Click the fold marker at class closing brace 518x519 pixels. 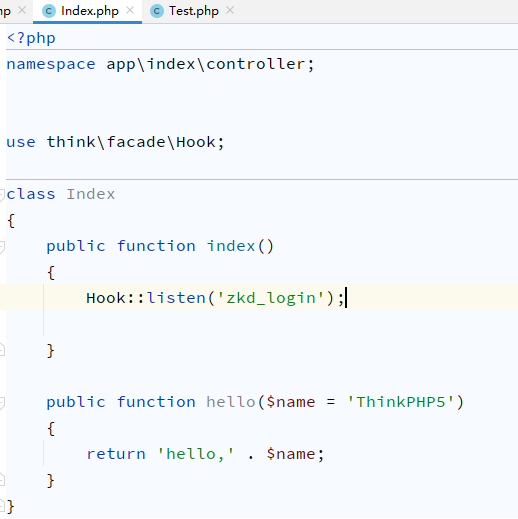point(2,506)
